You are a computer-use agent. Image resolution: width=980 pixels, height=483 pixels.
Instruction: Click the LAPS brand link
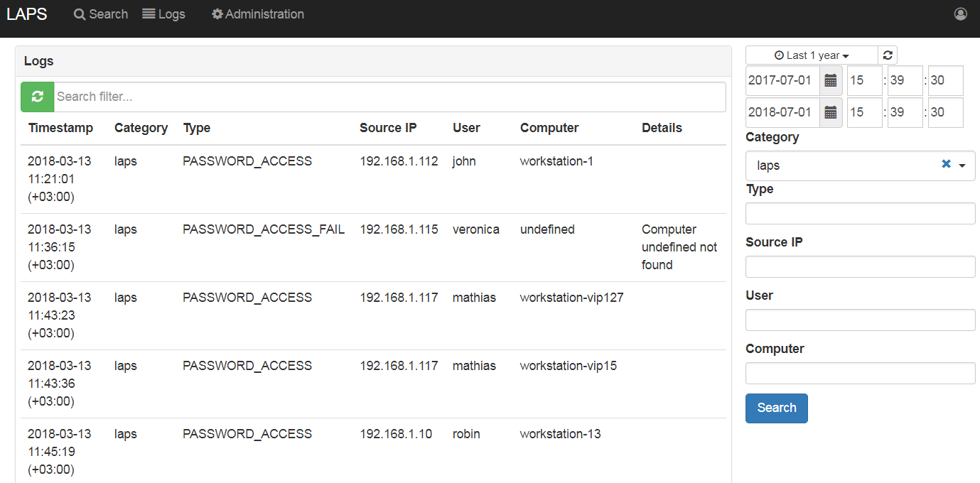click(x=26, y=13)
